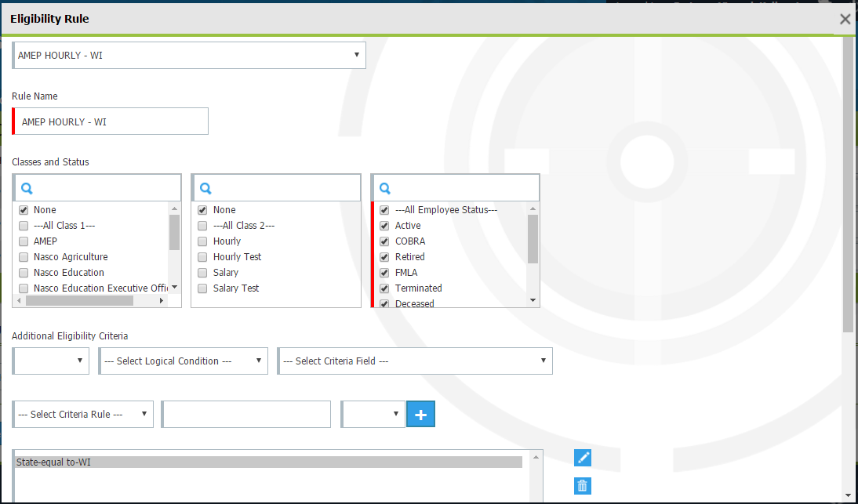The height and width of the screenshot is (504, 858).
Task: Open the Select Criteria Rule dropdown
Action: pos(83,415)
